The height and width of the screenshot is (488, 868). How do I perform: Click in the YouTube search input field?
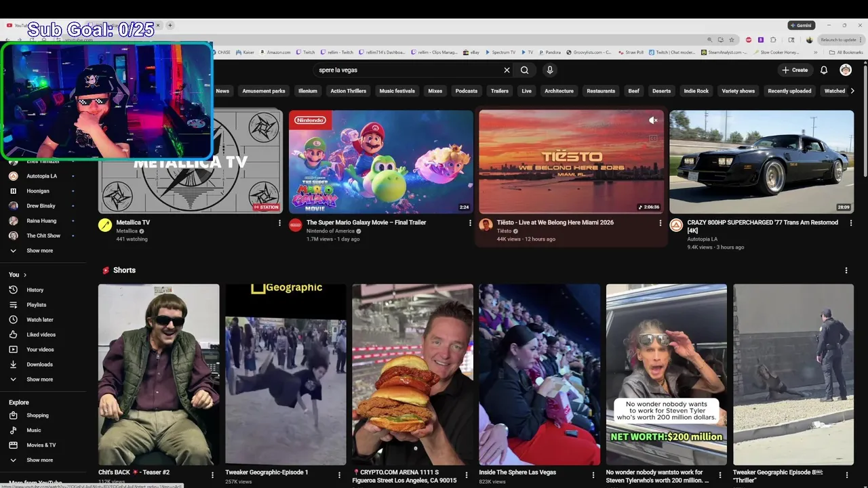point(407,70)
